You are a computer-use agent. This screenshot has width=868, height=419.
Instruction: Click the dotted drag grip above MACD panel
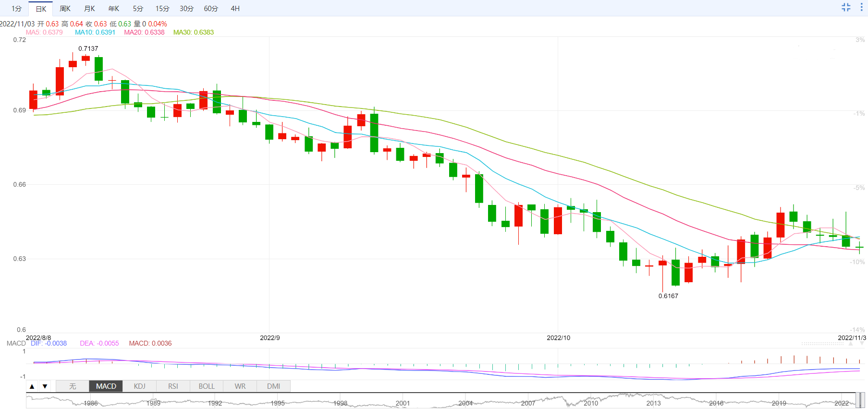(x=823, y=344)
